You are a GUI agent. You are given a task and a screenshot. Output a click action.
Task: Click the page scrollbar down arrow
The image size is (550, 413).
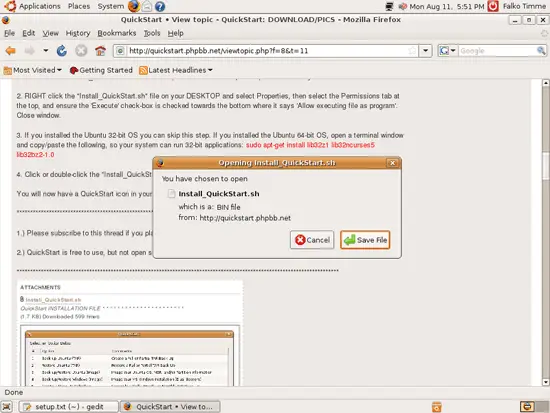545,382
